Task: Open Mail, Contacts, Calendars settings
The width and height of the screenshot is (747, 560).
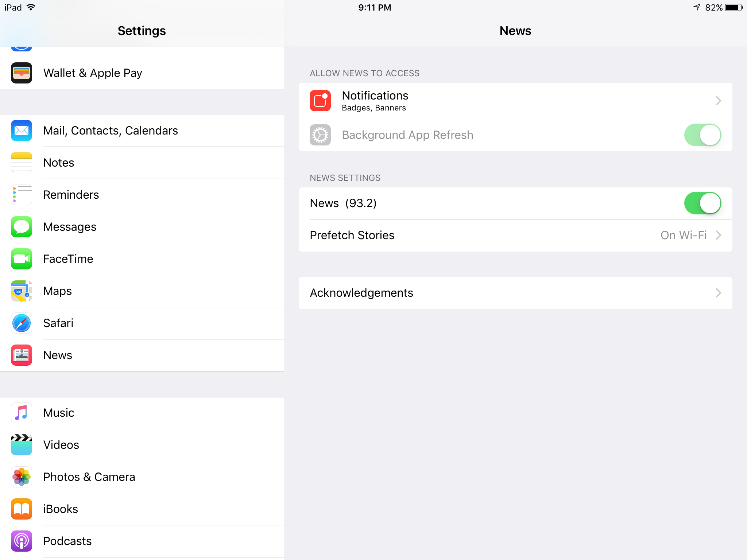Action: [142, 131]
